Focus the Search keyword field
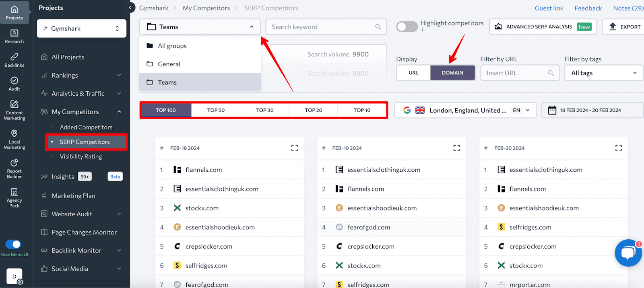Viewport: 644px width, 288px height. pos(326,27)
